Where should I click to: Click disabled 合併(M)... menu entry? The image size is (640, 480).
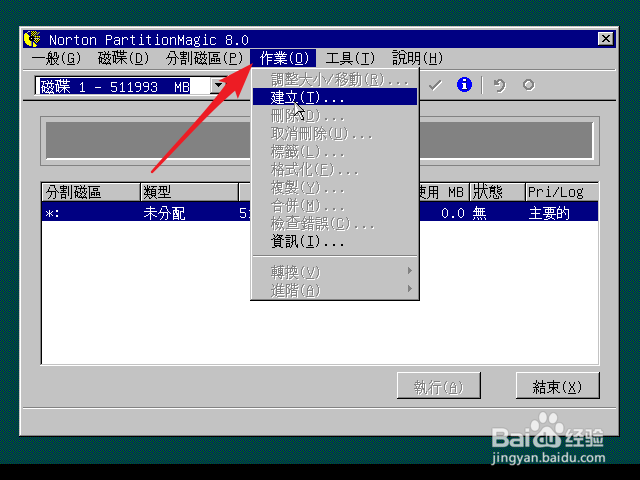[335, 205]
